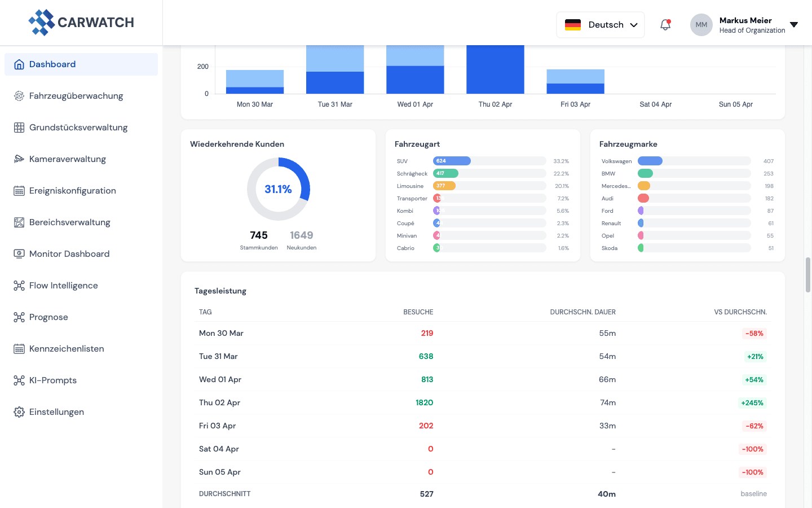Expand the Markus Meier profile menu
Viewport: 812px width, 508px height.
tap(745, 25)
